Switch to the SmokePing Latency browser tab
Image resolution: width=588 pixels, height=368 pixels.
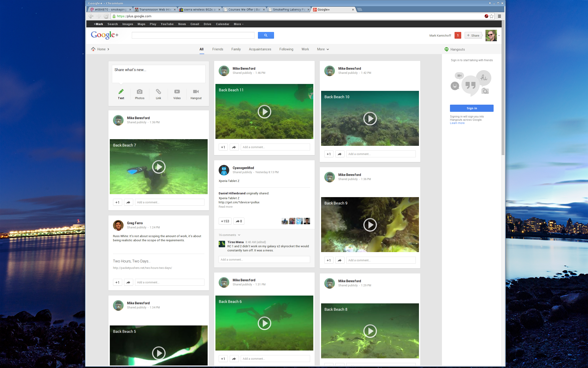pyautogui.click(x=289, y=9)
